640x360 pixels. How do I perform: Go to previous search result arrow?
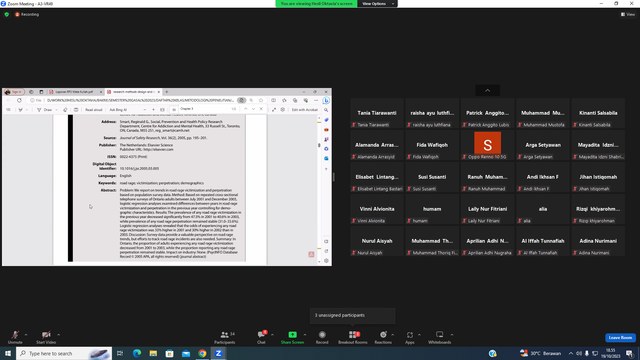245,109
